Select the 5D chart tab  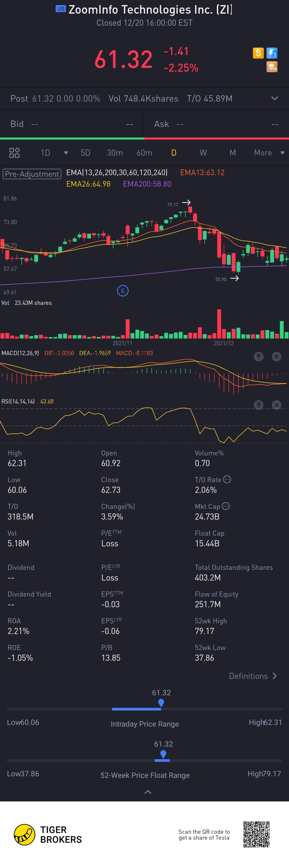tap(85, 153)
